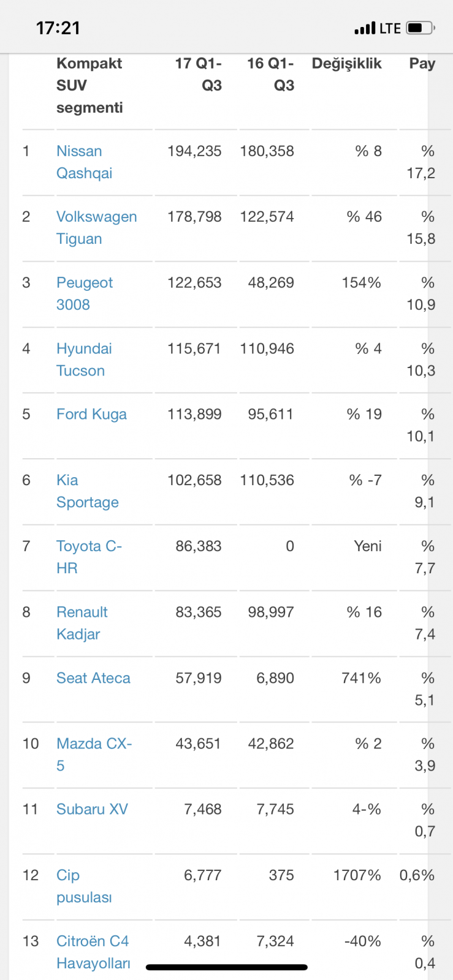Tap the Mazda CX-5 link
Image resolution: width=453 pixels, height=980 pixels.
(x=94, y=755)
